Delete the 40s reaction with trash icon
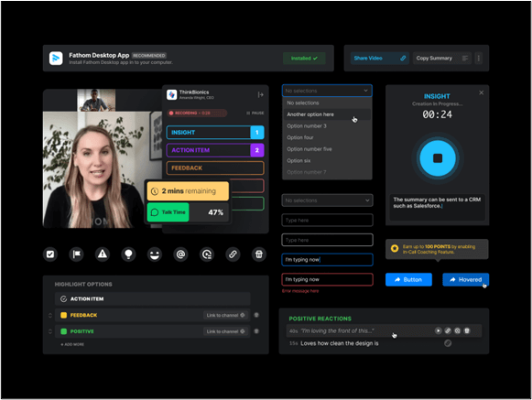Image resolution: width=532 pixels, height=400 pixels. [467, 330]
